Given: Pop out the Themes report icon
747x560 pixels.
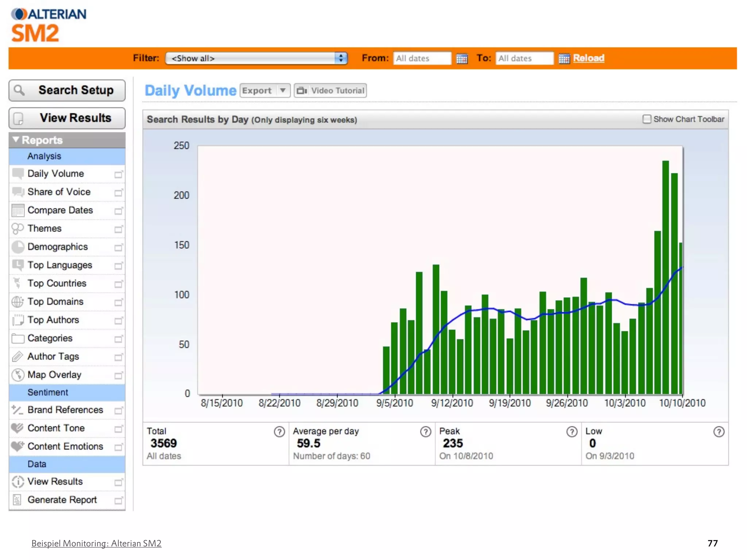Looking at the screenshot, I should 119,229.
